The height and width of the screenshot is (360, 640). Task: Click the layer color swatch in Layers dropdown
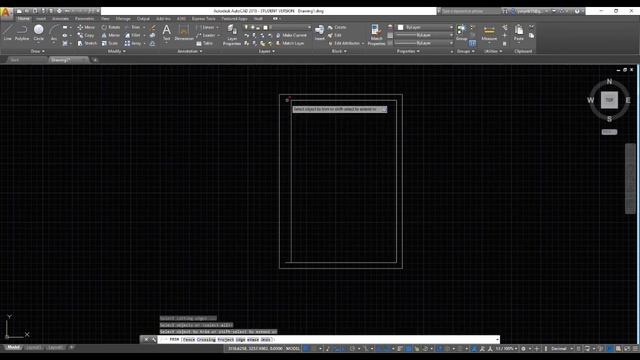266,27
